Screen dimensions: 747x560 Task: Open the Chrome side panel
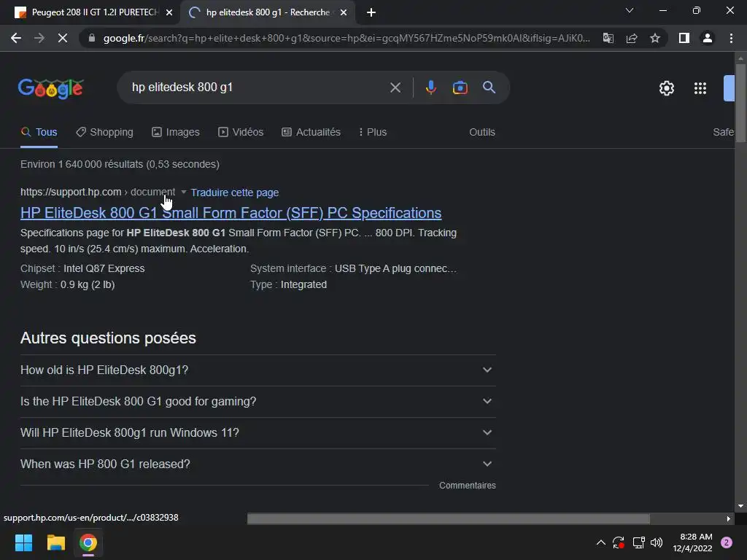point(684,38)
